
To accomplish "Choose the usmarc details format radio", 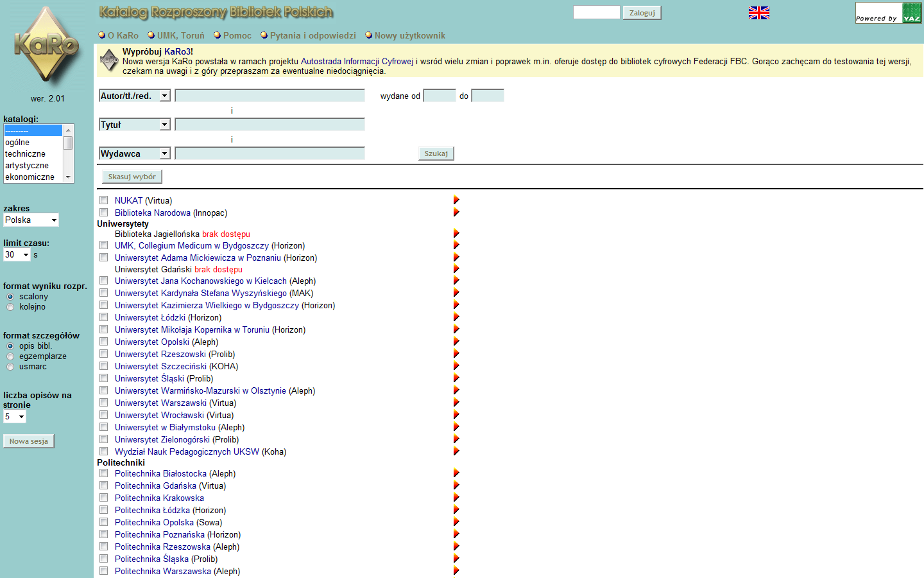I will [x=10, y=367].
